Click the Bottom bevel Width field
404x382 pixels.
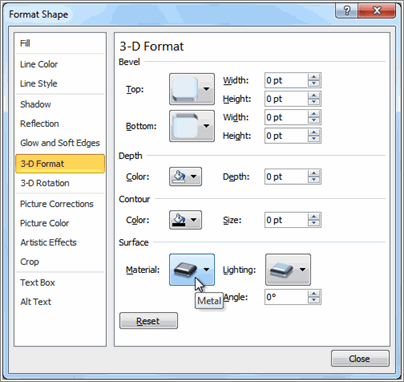click(x=286, y=117)
